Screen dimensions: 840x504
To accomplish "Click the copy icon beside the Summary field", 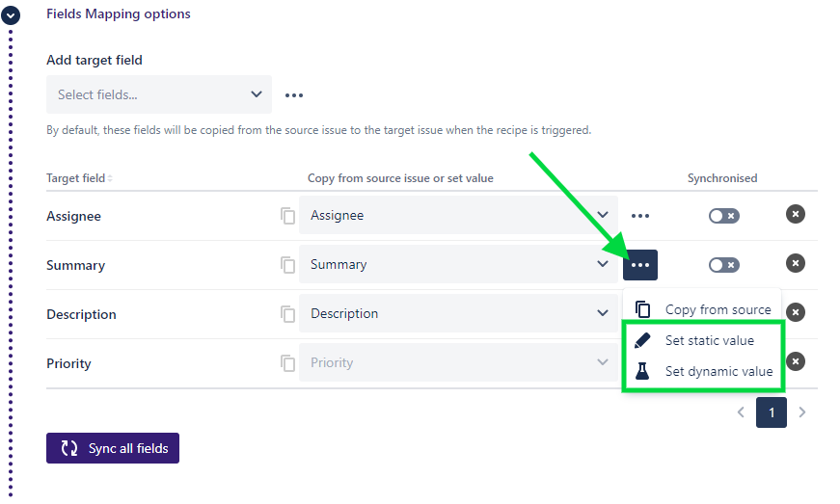I will tap(287, 265).
